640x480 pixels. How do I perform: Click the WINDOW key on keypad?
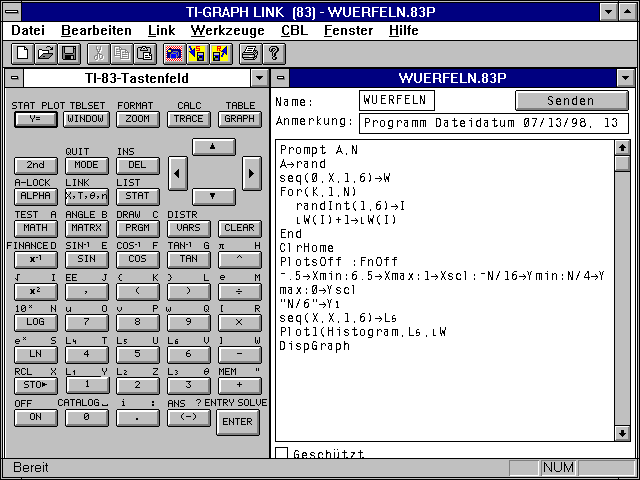pos(87,119)
